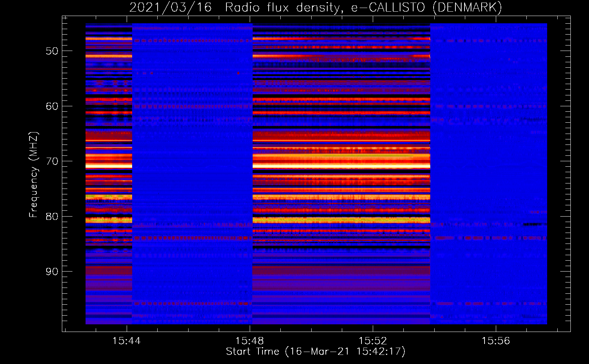Click the 15:52 time tick label
This screenshot has width=589, height=364.
[x=373, y=341]
